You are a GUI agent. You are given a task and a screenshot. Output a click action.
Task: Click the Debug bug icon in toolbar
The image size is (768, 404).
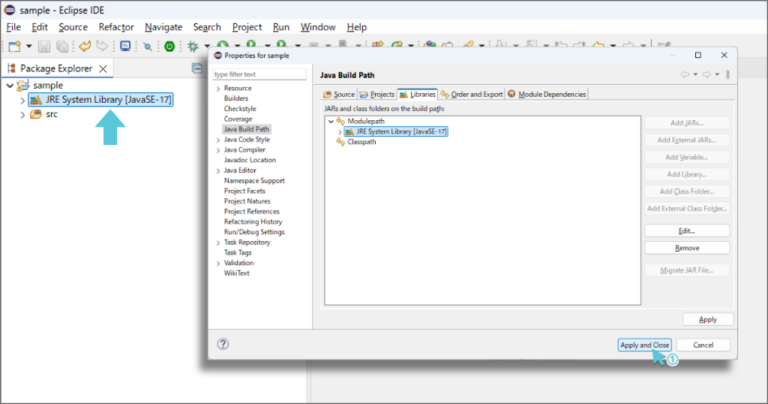[193, 46]
